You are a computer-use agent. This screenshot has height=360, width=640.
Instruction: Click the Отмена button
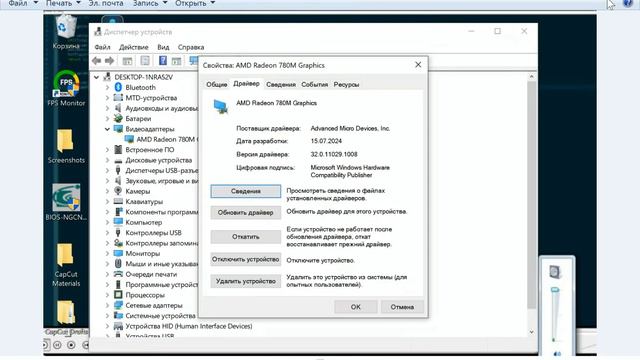(x=402, y=307)
